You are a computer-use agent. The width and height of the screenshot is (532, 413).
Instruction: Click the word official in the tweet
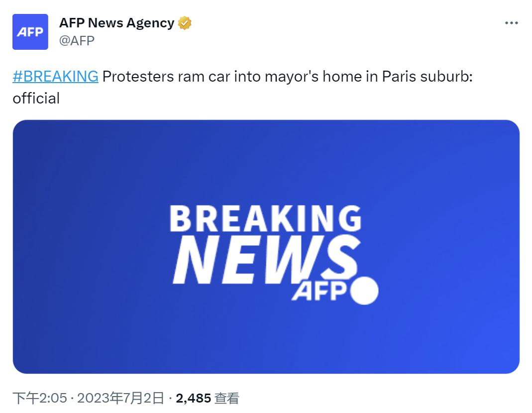click(x=36, y=98)
